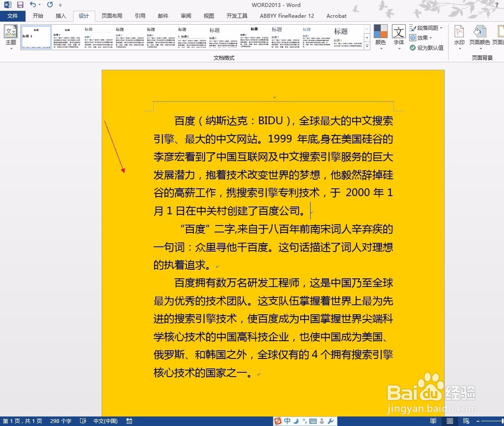Expand the undo history dropdown arrow
Viewport: 504px width, 426px height.
point(40,5)
